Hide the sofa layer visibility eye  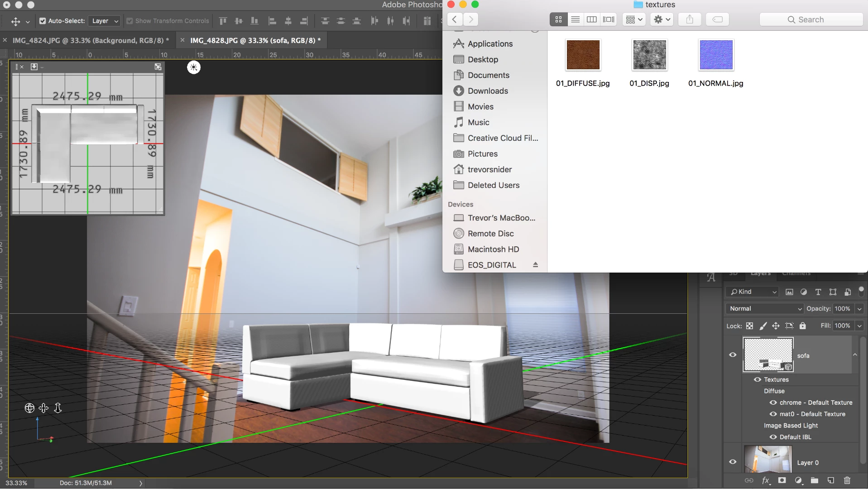[x=733, y=355]
